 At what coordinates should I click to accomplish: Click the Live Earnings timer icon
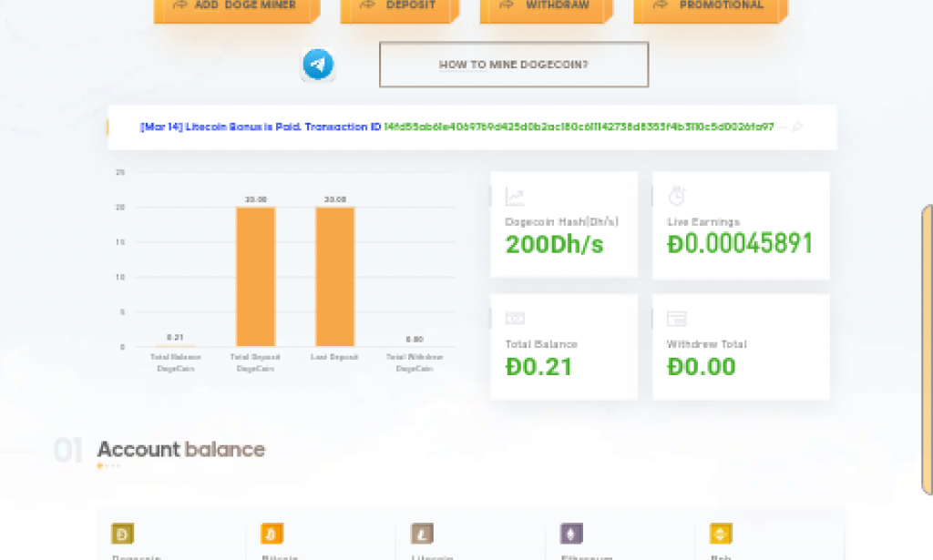pos(675,193)
